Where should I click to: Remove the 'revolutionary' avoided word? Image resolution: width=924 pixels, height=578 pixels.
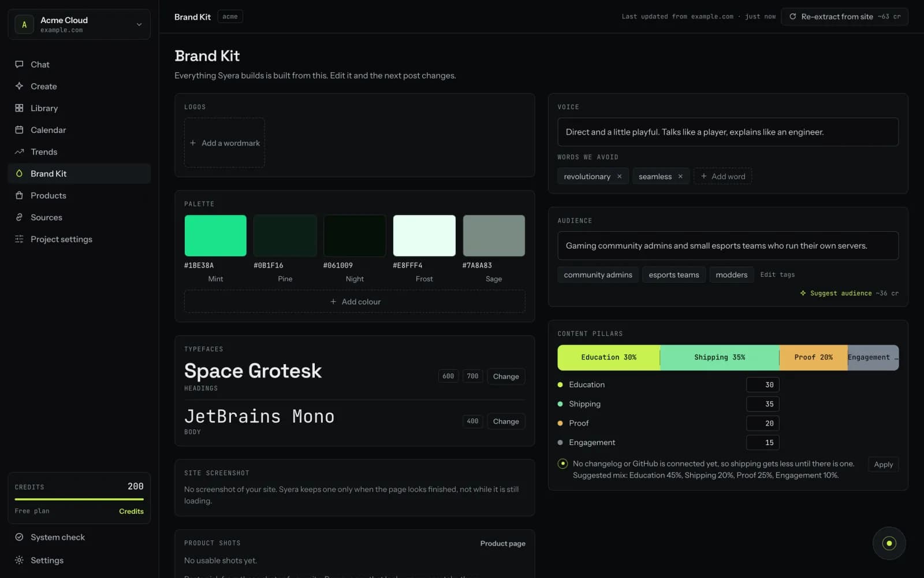click(x=620, y=176)
